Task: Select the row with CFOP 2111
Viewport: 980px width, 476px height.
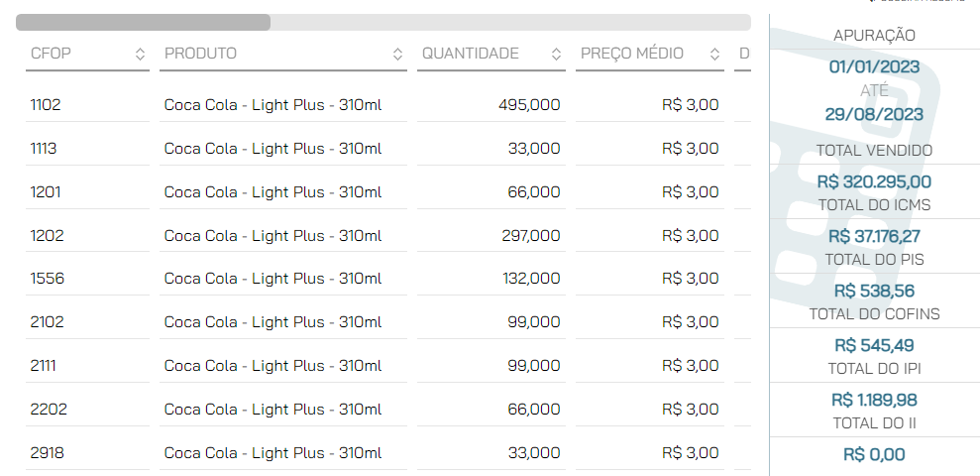Action: 387,366
